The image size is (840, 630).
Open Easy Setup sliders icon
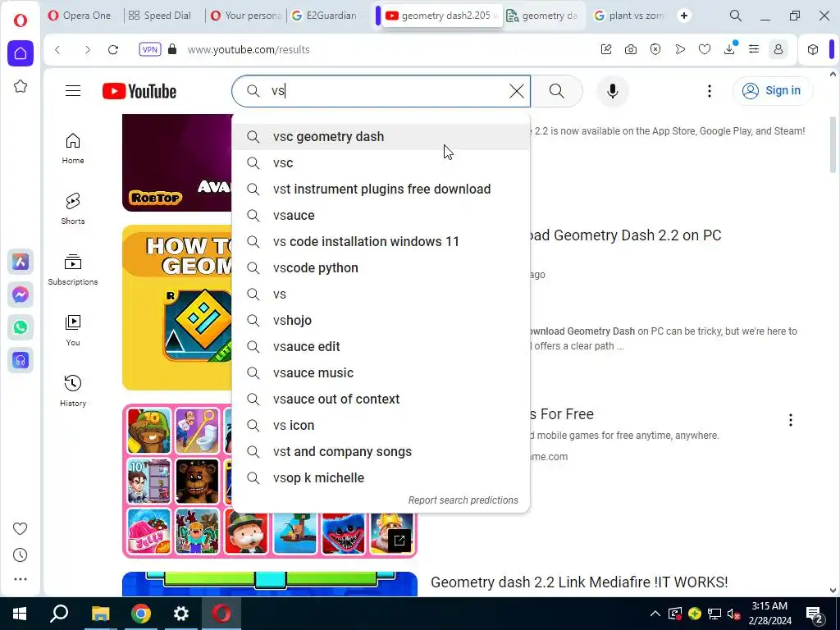[754, 50]
